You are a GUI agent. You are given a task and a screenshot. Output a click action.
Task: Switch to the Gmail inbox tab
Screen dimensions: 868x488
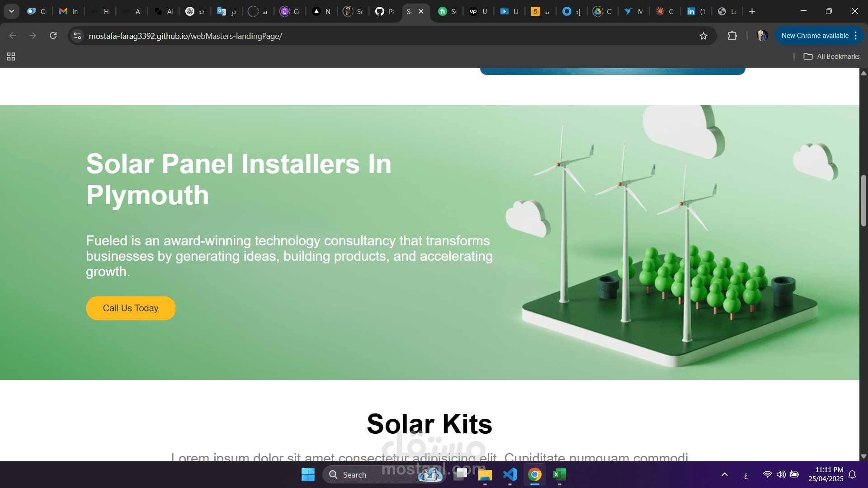(68, 11)
